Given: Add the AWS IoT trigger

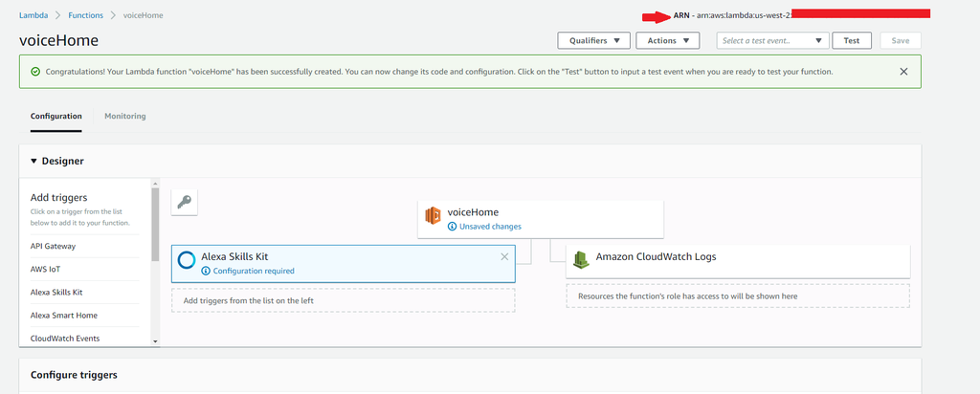Looking at the screenshot, I should 44,269.
